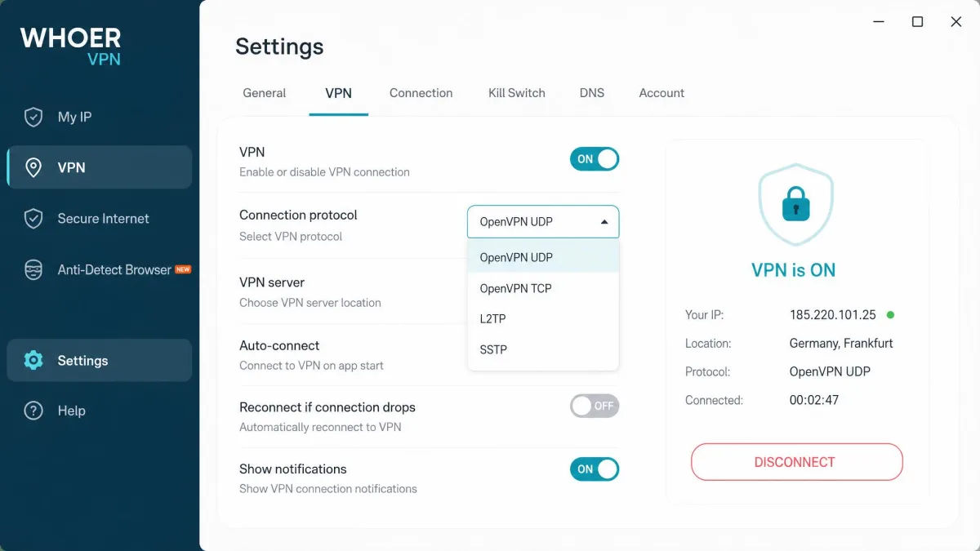Choose SSTP from protocol list
980x551 pixels.
click(x=543, y=349)
